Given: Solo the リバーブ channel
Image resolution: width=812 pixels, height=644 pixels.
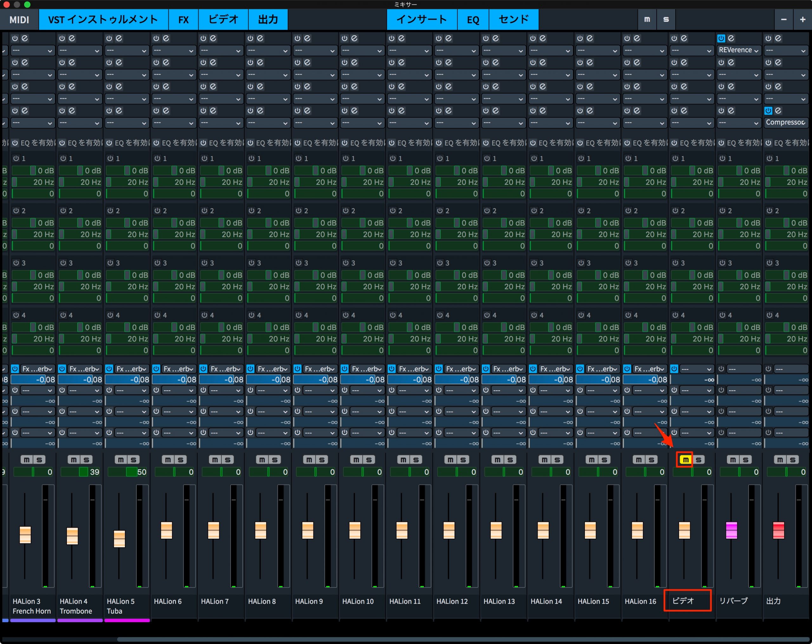Looking at the screenshot, I should pos(745,459).
